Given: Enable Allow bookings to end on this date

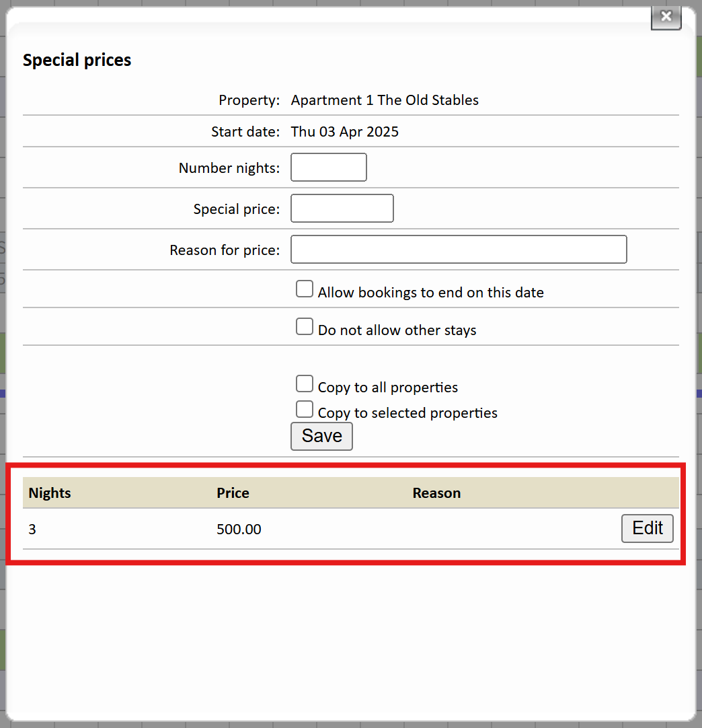Looking at the screenshot, I should click(305, 290).
